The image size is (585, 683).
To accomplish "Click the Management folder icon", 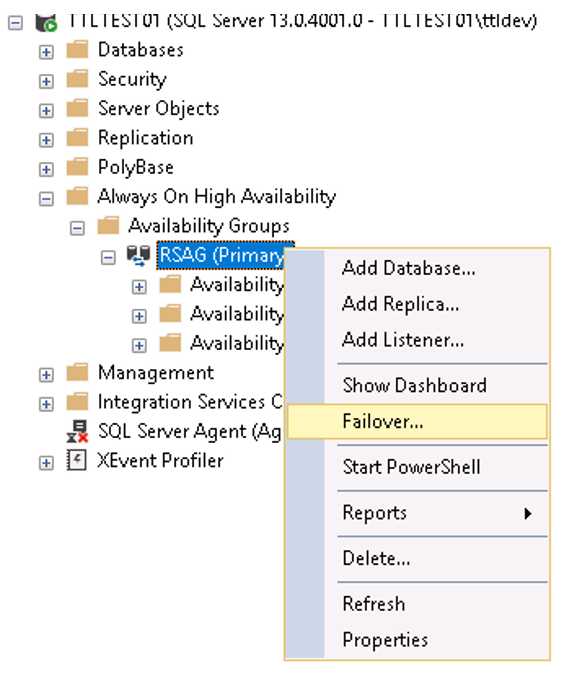I will coord(78,372).
